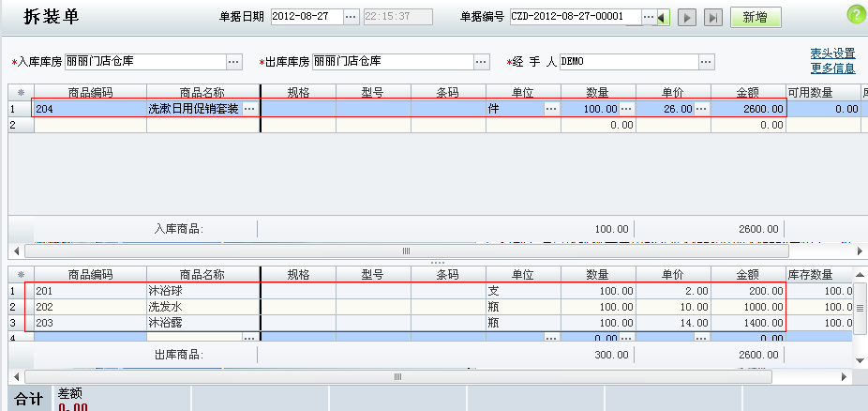Image resolution: width=868 pixels, height=411 pixels.
Task: Open date picker ellipsis next to 单据日期
Action: (351, 17)
